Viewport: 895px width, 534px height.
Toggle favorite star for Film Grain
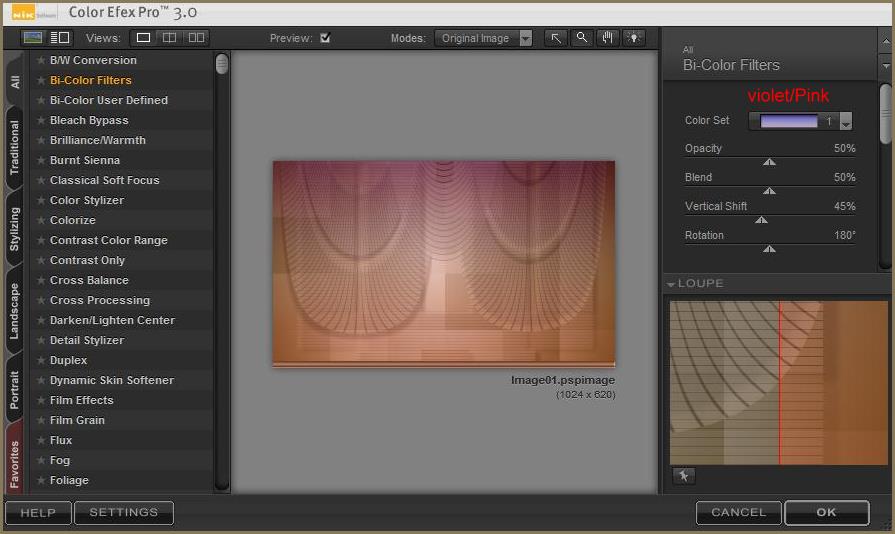pyautogui.click(x=41, y=420)
